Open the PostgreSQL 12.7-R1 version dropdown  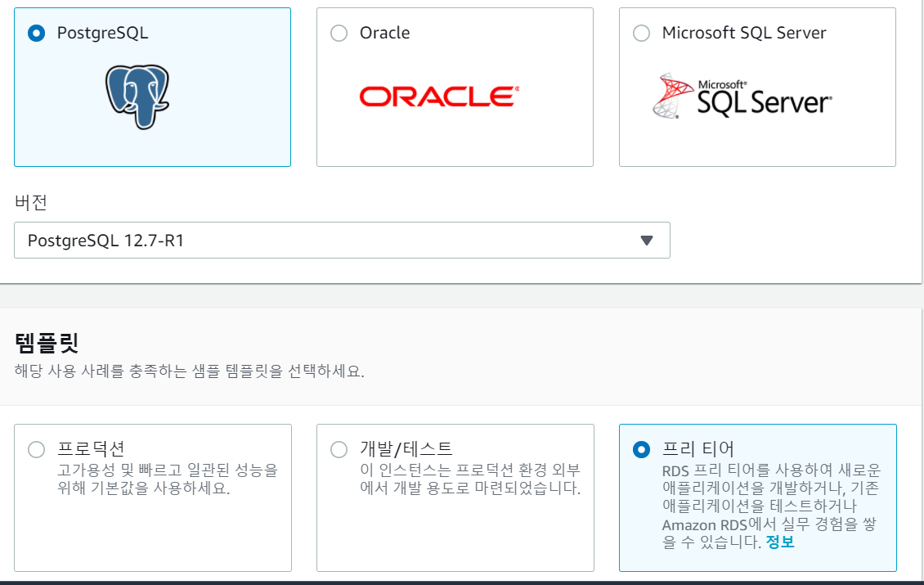click(342, 240)
